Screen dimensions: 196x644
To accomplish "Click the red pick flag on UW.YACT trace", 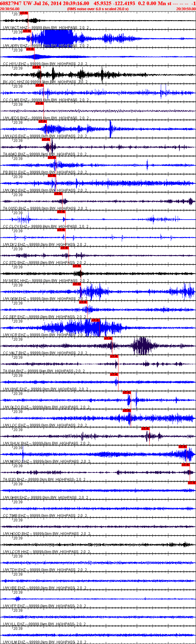I will click(24, 13).
